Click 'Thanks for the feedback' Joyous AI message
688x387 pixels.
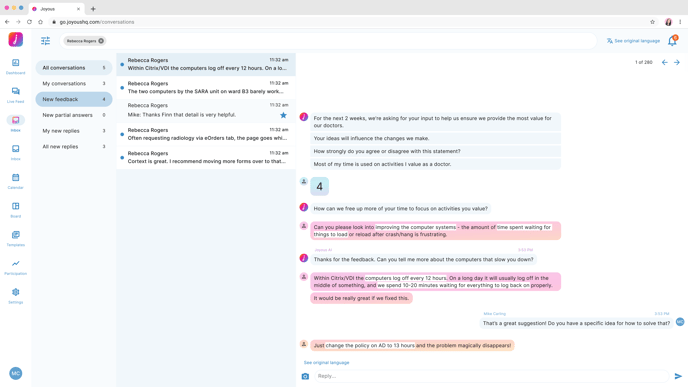click(423, 259)
